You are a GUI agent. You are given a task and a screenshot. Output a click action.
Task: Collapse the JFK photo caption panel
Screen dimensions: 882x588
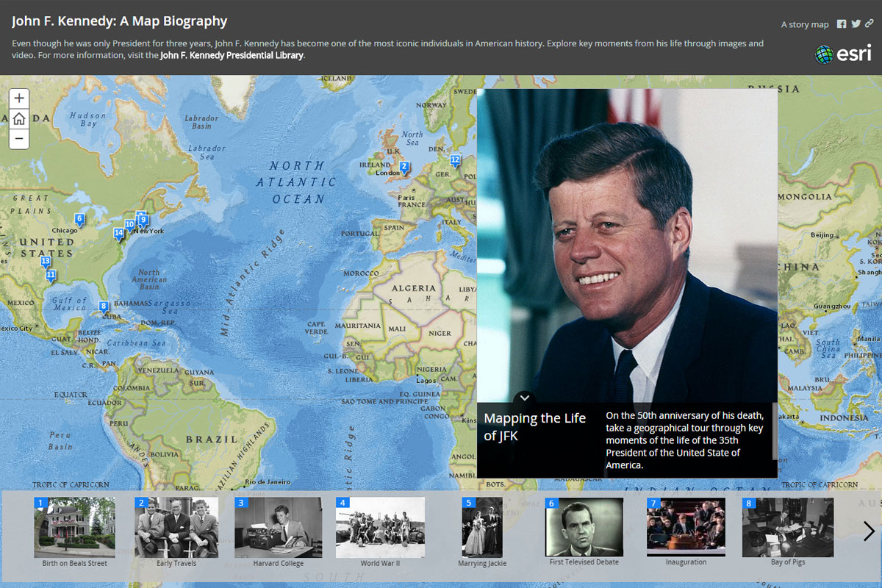(x=525, y=398)
